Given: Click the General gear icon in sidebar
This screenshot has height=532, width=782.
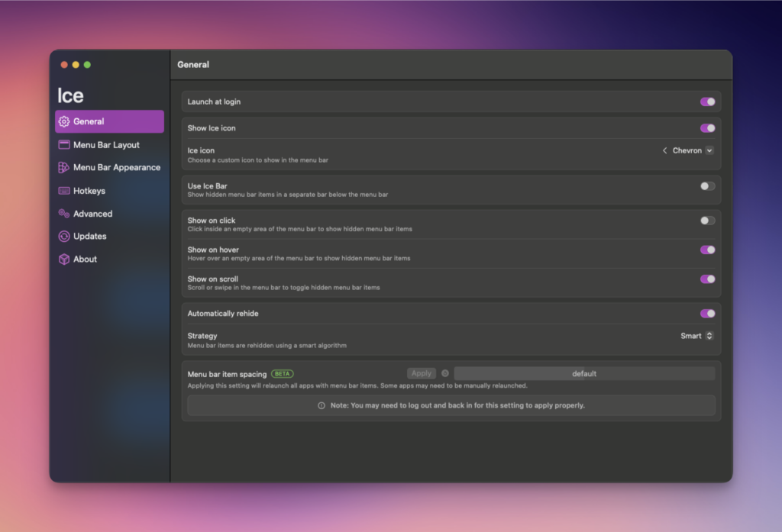Looking at the screenshot, I should (64, 121).
